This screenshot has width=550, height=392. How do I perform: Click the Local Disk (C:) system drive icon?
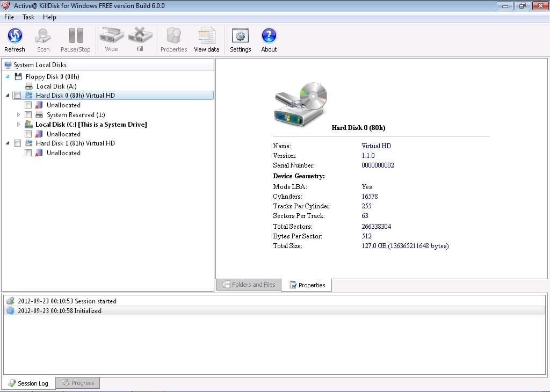[29, 124]
